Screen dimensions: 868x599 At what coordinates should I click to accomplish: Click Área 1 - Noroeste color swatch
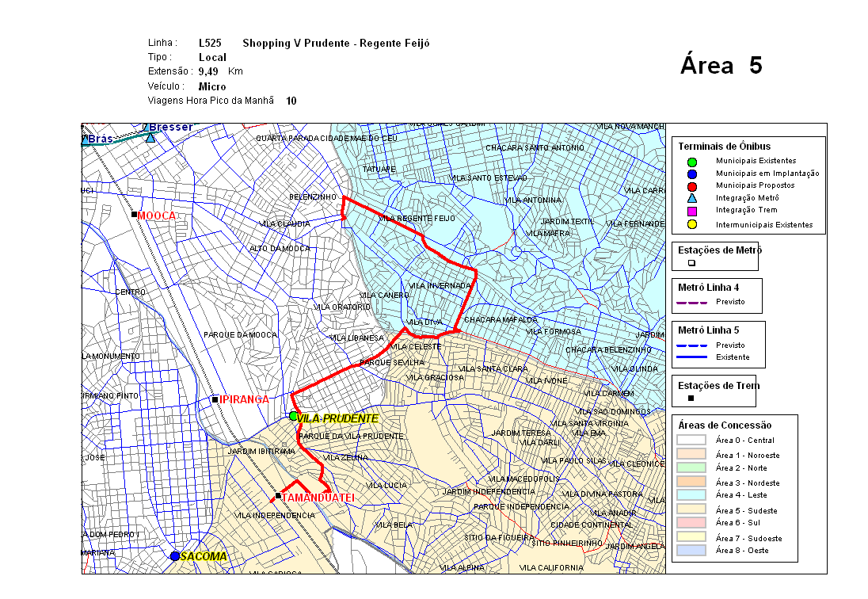[x=691, y=454]
